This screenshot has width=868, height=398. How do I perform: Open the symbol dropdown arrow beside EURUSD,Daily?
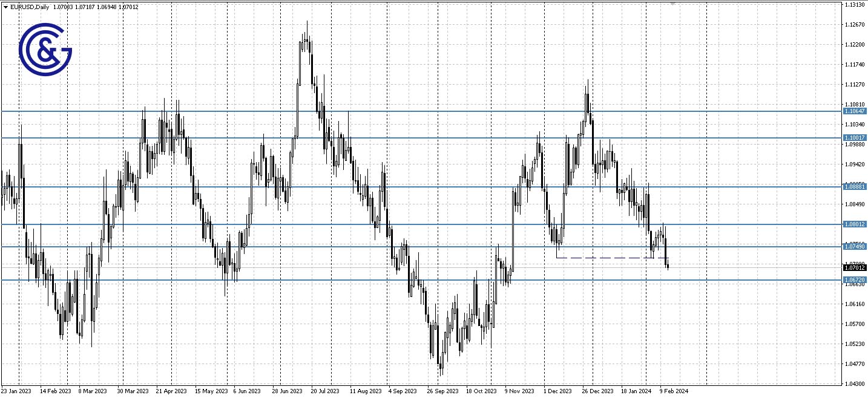point(4,7)
